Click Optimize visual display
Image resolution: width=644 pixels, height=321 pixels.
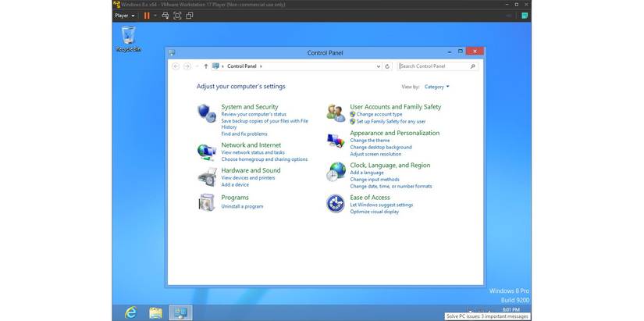[x=375, y=212]
